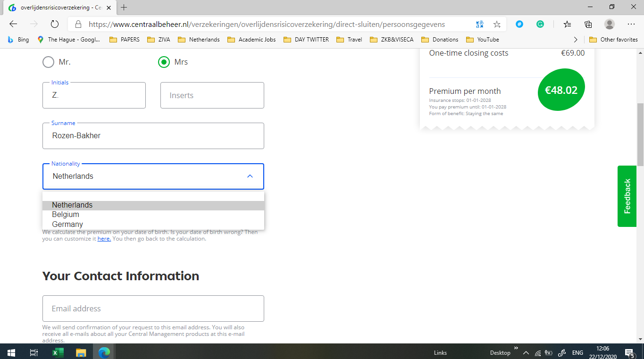The image size is (644, 359).
Task: Click the Email address input field
Action: point(153,309)
